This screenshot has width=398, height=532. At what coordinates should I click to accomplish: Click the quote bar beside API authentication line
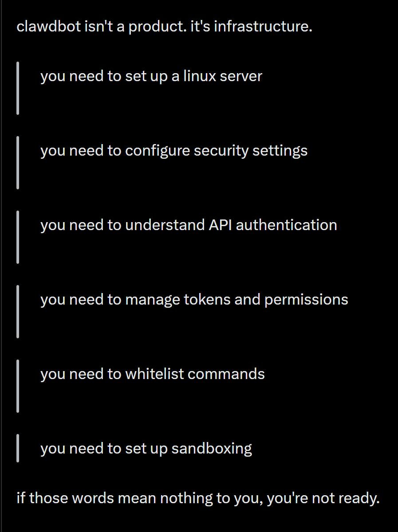click(18, 237)
